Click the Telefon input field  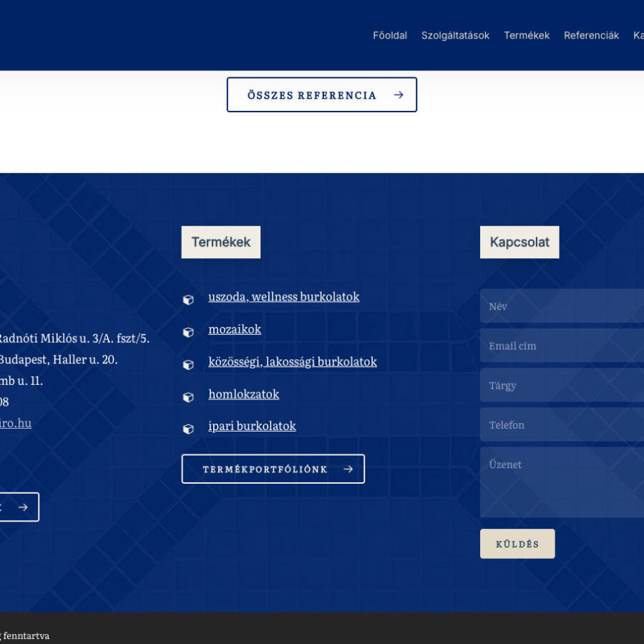coord(562,425)
